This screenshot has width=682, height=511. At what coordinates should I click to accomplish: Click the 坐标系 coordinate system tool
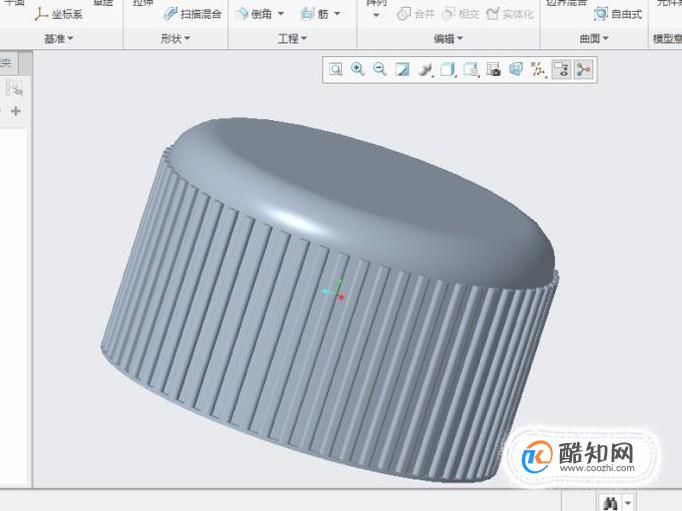59,14
